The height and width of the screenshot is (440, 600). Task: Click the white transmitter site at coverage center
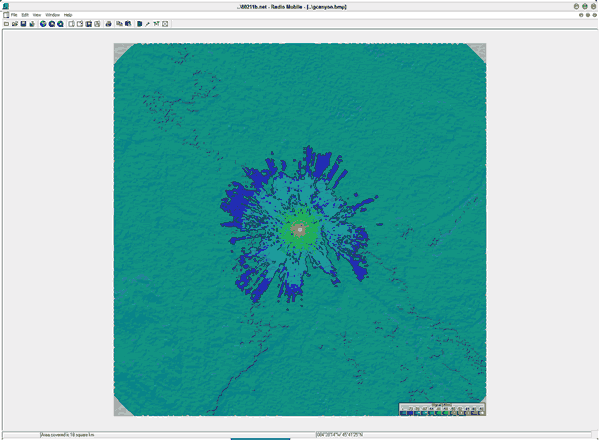pos(298,230)
